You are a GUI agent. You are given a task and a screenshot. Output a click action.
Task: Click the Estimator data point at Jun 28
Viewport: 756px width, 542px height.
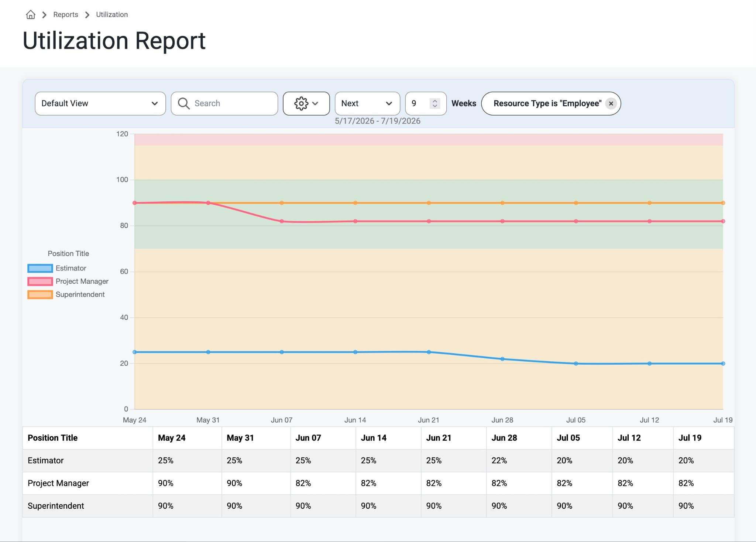coord(502,359)
